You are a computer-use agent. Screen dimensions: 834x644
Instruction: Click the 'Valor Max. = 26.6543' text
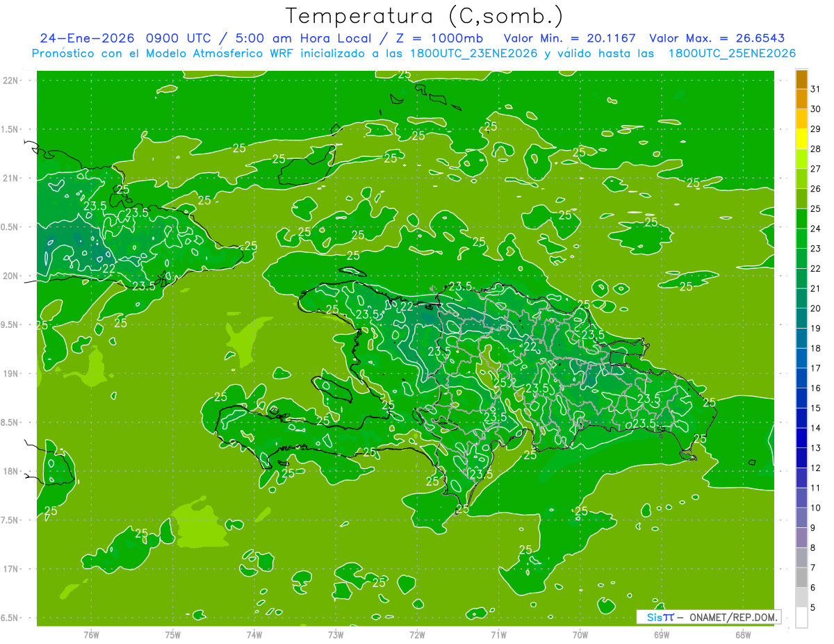coord(717,38)
